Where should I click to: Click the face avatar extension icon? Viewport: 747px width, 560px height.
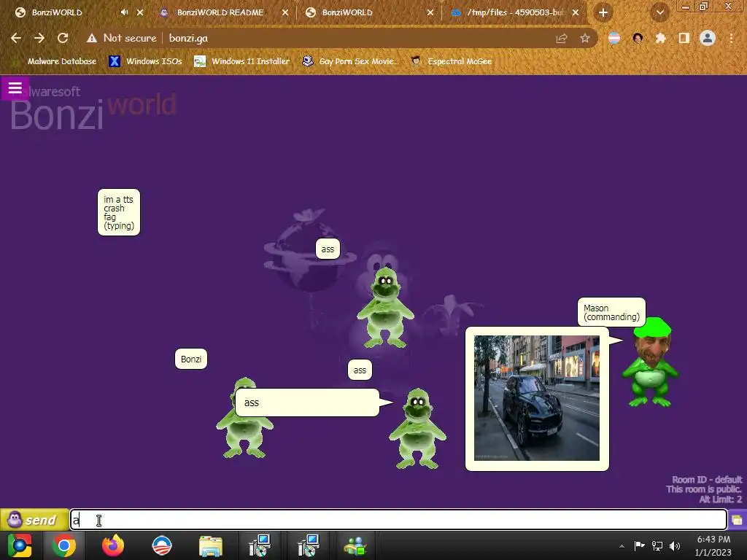tap(638, 38)
